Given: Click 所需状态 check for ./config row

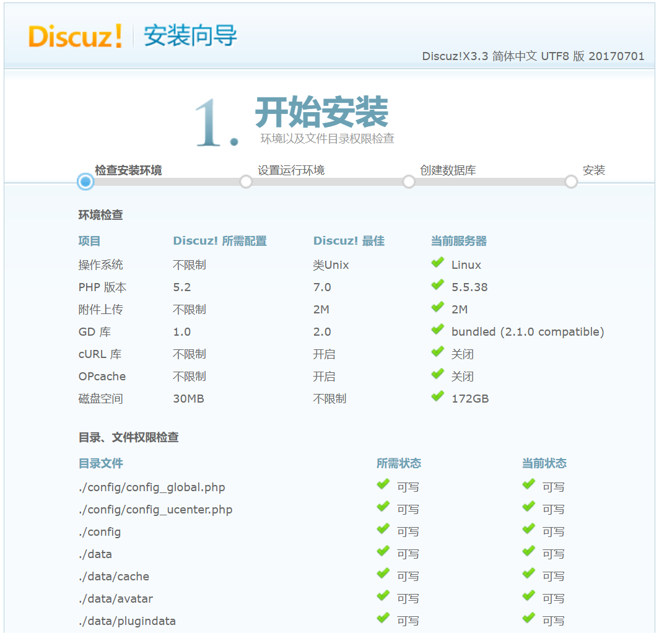Looking at the screenshot, I should 383,529.
